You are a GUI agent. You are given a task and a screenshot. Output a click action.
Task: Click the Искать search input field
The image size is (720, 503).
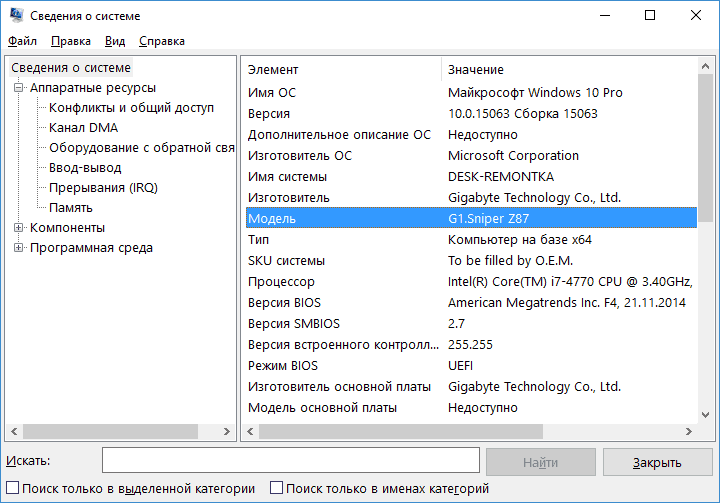point(291,460)
